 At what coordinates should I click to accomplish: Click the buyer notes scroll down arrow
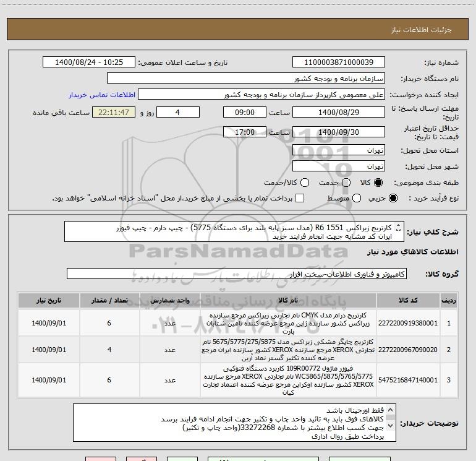(391, 426)
